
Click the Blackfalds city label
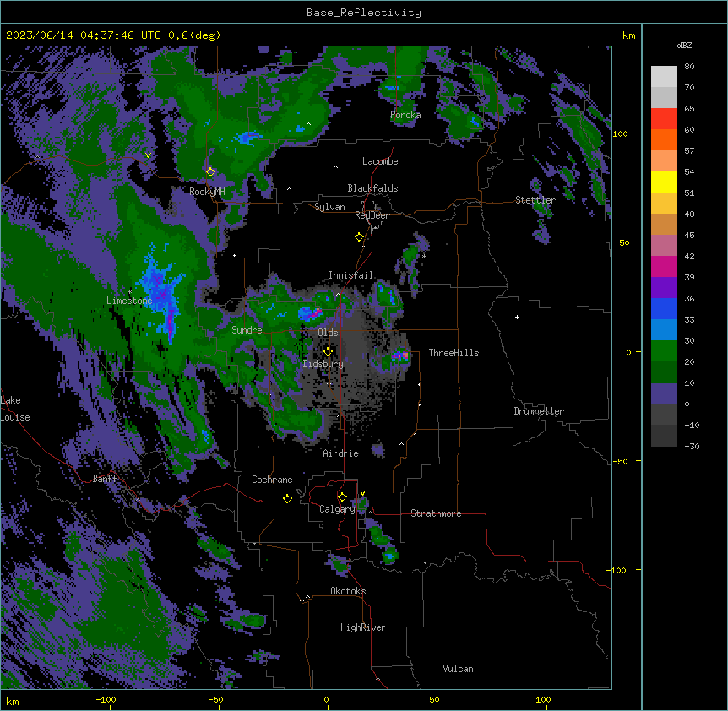[372, 188]
